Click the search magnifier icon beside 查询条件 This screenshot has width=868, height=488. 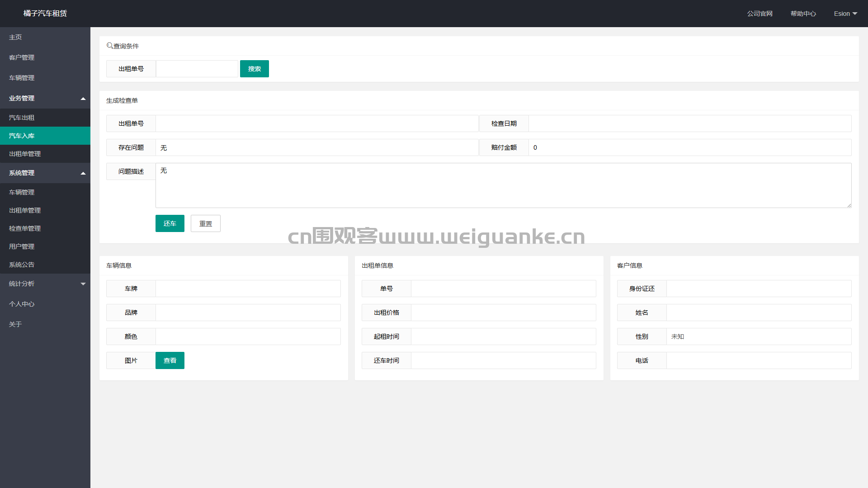point(109,46)
